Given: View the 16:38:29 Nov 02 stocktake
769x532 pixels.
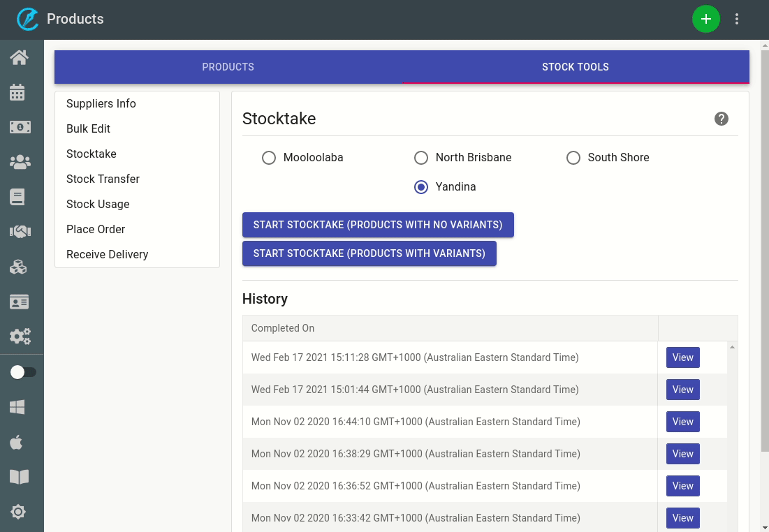Looking at the screenshot, I should (682, 454).
